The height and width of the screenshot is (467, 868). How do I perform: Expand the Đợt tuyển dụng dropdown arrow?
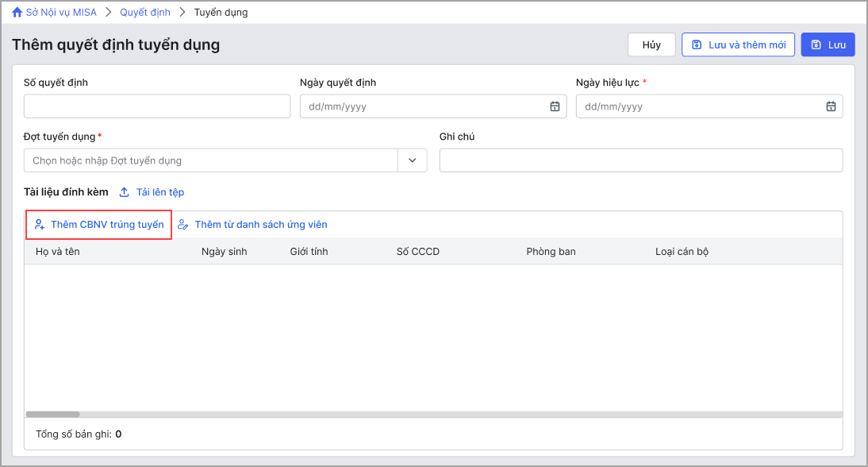(412, 160)
